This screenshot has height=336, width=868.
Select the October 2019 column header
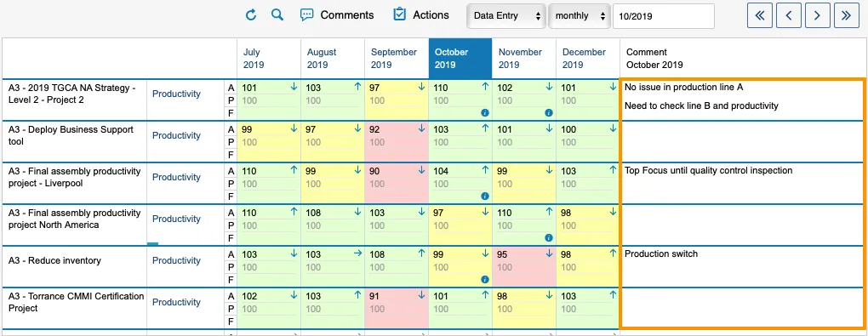coord(460,58)
